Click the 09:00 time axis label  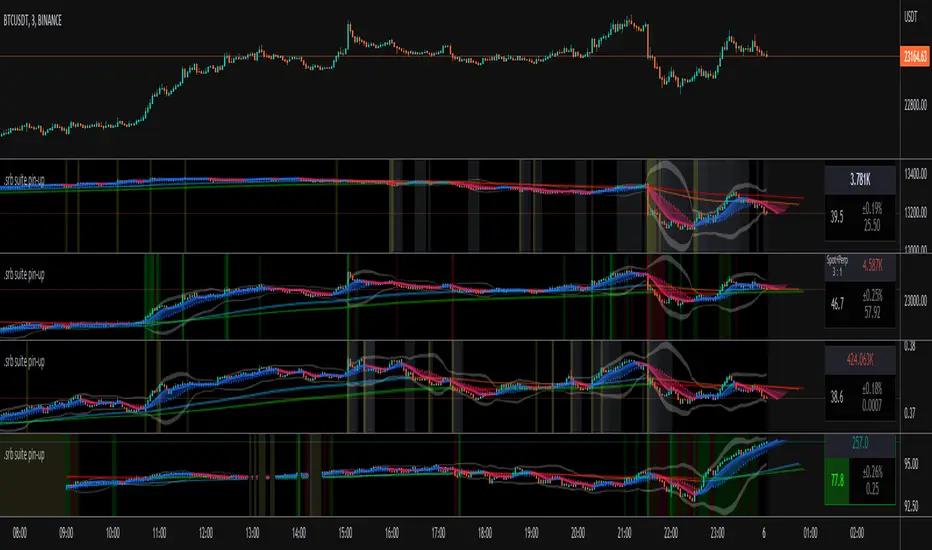click(x=66, y=533)
